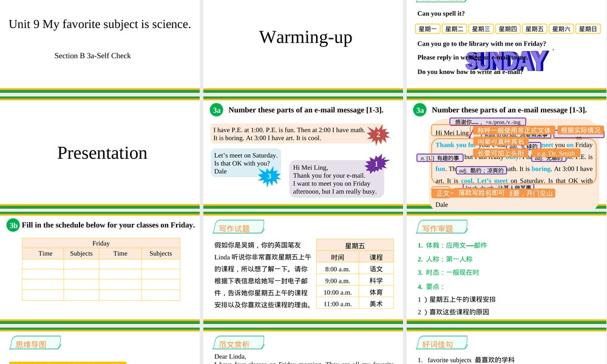The height and width of the screenshot is (364, 607).
Task: Click the 体育 table cell
Action: point(376,292)
